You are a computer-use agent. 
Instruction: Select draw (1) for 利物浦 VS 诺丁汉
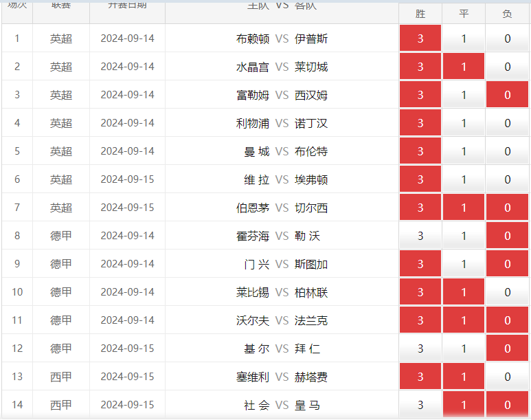click(x=464, y=122)
